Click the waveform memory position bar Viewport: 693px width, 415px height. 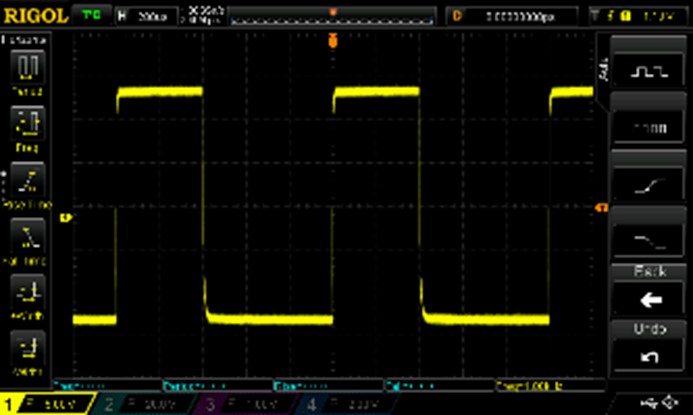[333, 16]
